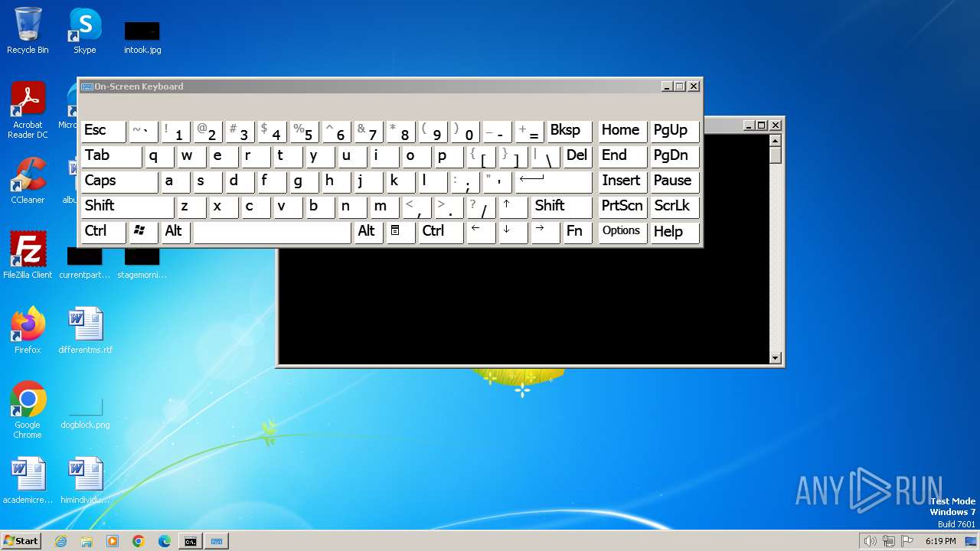Open the Skype desktop shortcut
This screenshot has height=551, width=980.
click(x=85, y=31)
